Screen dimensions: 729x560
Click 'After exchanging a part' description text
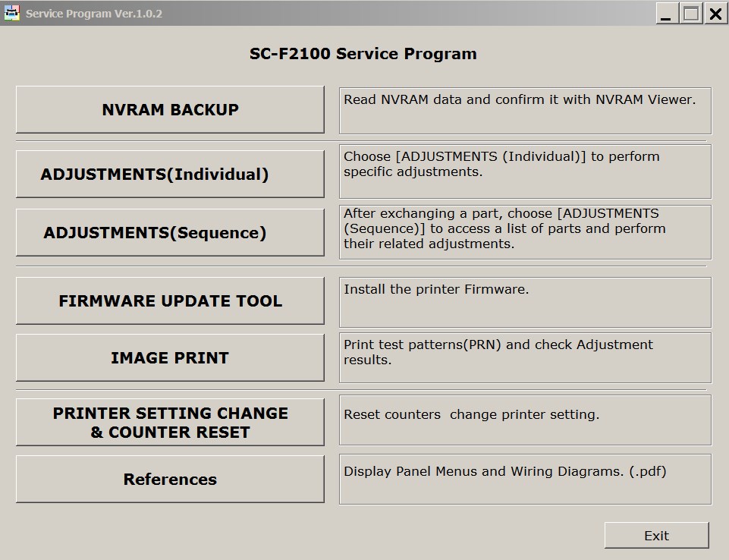504,228
